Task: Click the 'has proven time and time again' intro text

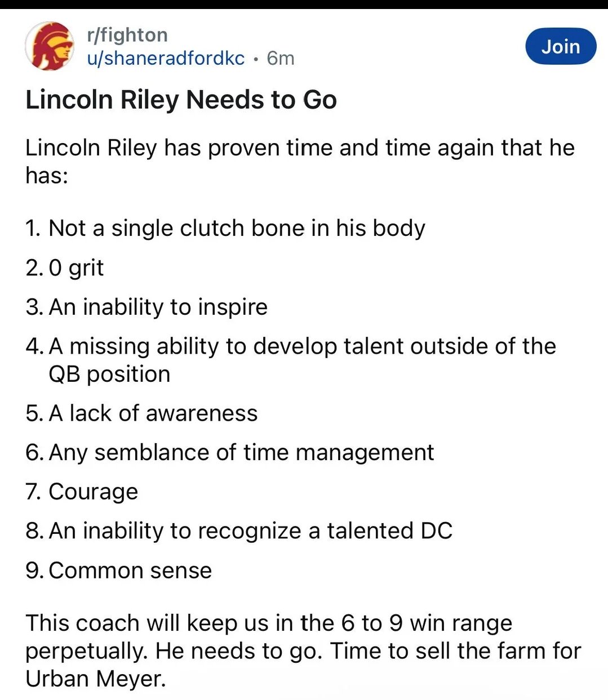Action: point(299,148)
